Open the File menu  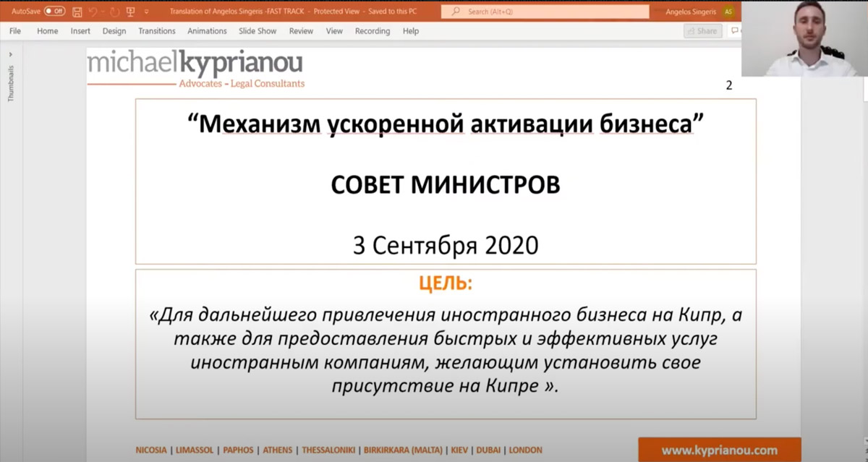click(x=15, y=31)
